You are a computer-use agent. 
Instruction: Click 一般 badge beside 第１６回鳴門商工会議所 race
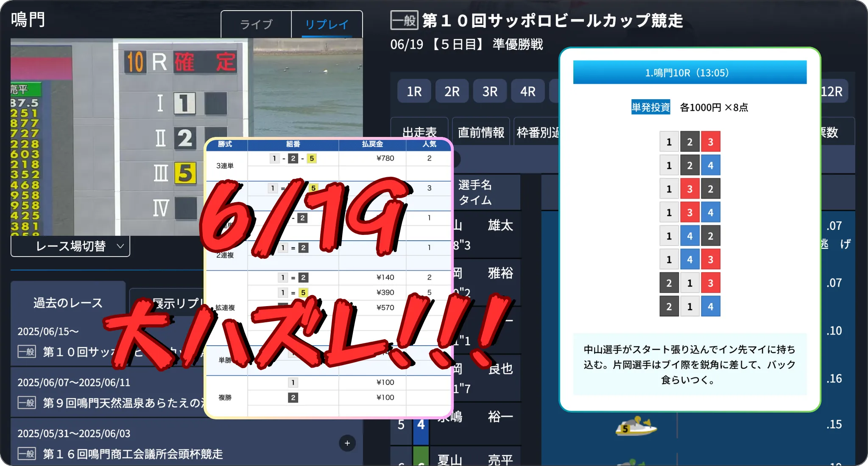pos(27,454)
